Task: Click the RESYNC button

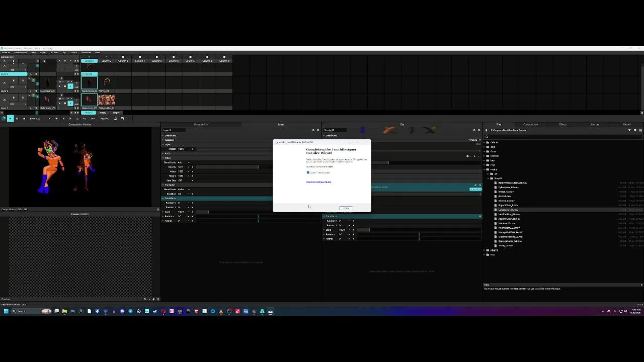Action: coord(105,118)
